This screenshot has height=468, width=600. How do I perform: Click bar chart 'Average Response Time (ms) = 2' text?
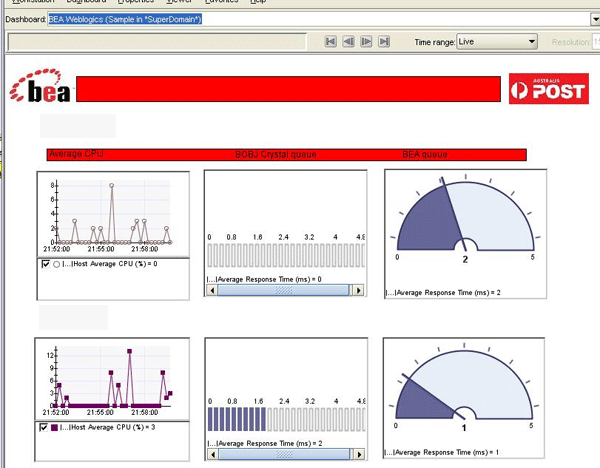pyautogui.click(x=265, y=444)
